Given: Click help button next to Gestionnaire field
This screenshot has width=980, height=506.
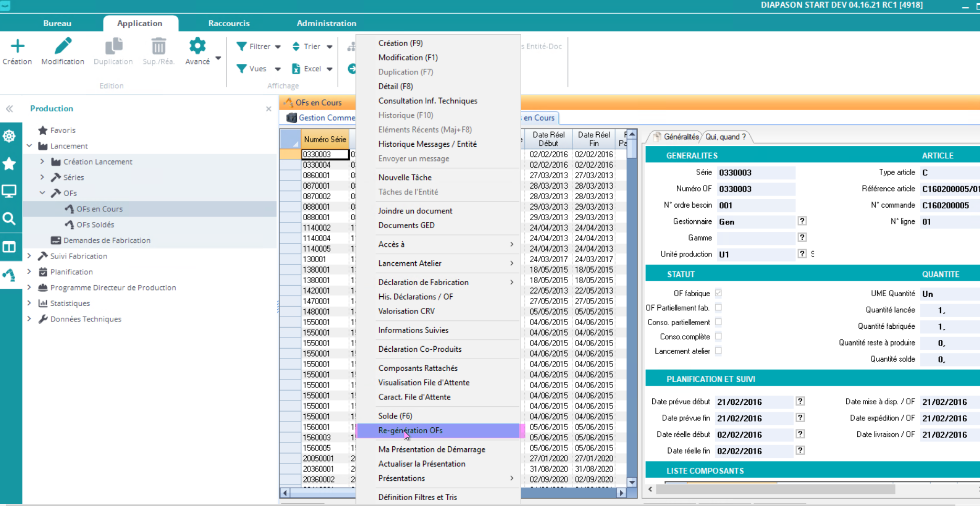Looking at the screenshot, I should [x=802, y=221].
